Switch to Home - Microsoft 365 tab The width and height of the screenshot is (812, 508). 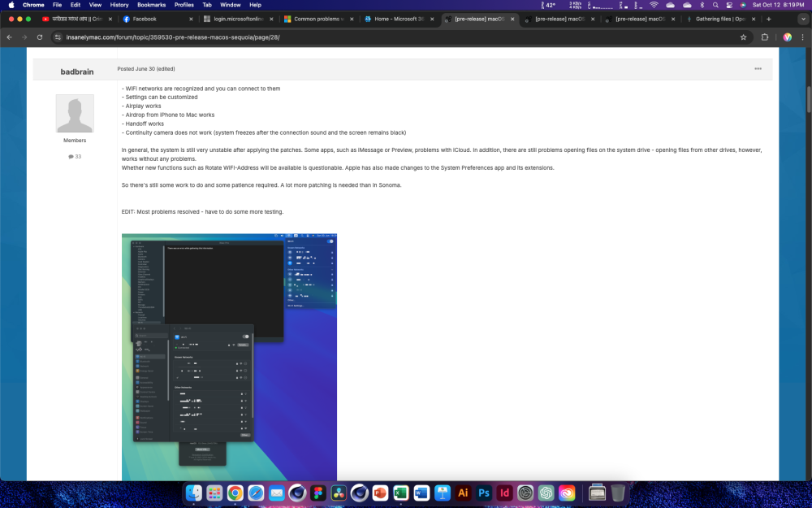399,20
